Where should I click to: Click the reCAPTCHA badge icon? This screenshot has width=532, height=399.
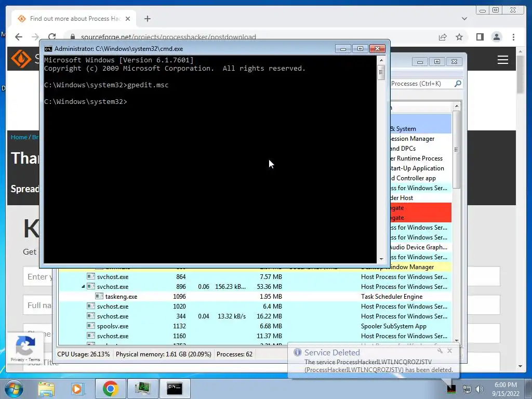(x=25, y=345)
